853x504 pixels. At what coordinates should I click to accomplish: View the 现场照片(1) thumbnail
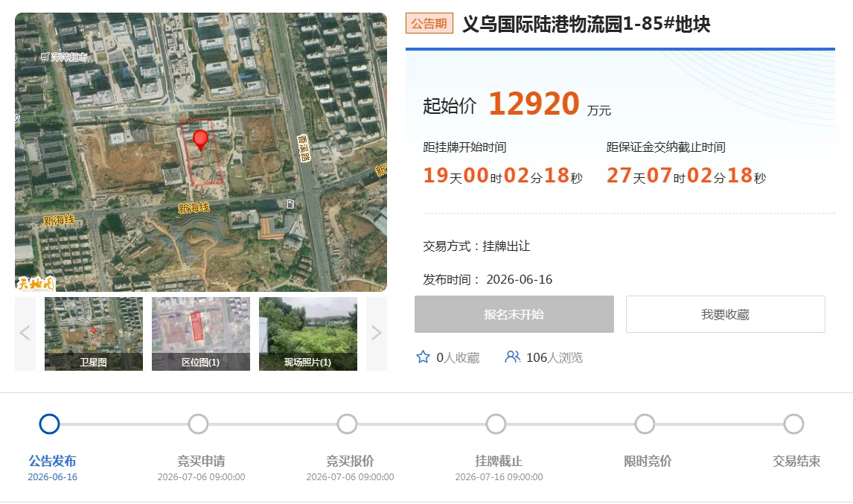click(308, 334)
